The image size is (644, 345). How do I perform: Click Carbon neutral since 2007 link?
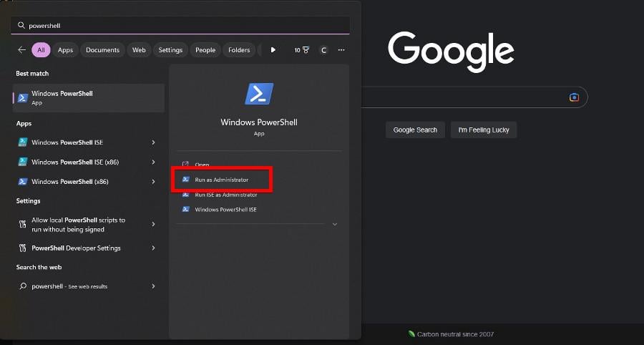coord(451,334)
